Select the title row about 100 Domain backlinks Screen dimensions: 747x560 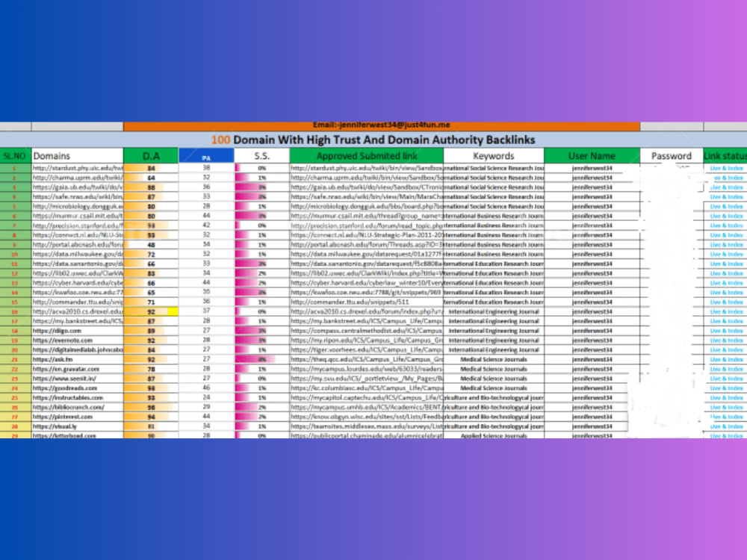coord(373,140)
